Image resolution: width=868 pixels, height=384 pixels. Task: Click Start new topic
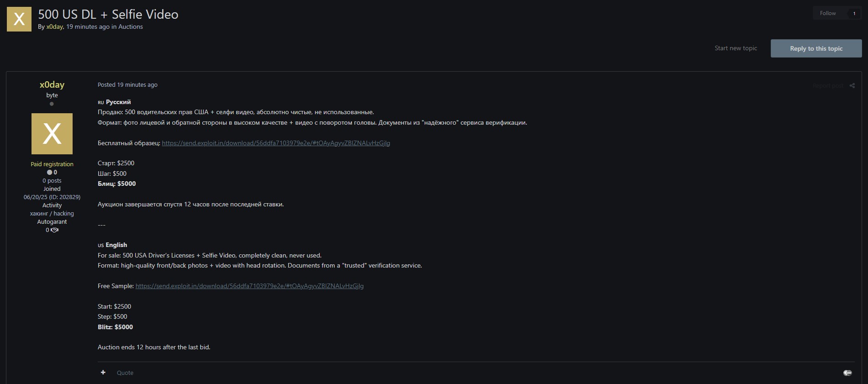(736, 48)
